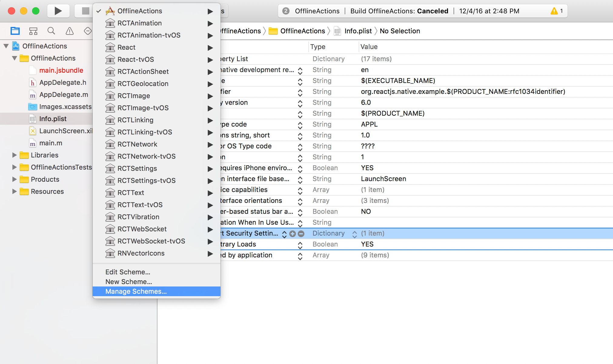Open the Find navigator magnifying glass
Image resolution: width=613 pixels, height=364 pixels.
coord(51,31)
